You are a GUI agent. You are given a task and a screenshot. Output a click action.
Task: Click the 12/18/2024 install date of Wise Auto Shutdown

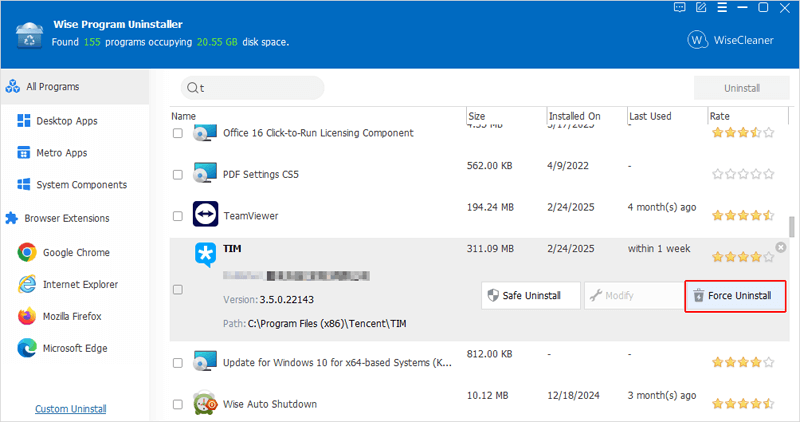pos(573,395)
